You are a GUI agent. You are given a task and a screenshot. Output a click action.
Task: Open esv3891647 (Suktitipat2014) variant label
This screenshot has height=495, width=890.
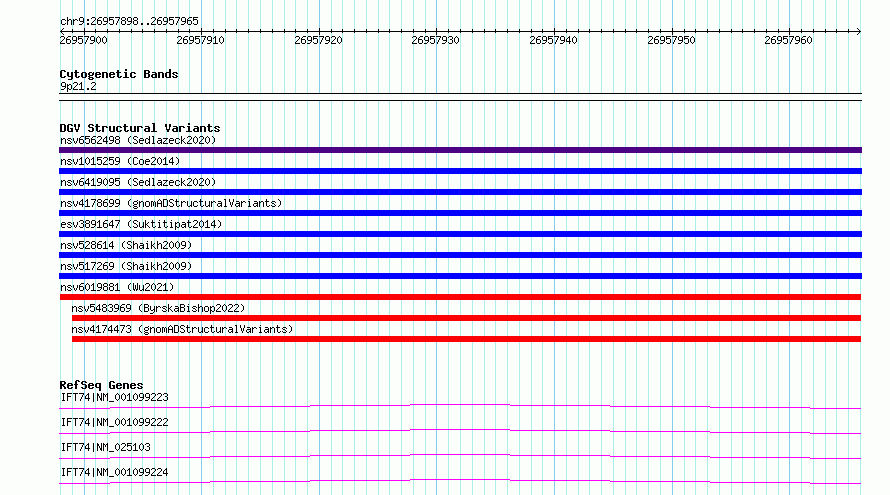point(141,224)
